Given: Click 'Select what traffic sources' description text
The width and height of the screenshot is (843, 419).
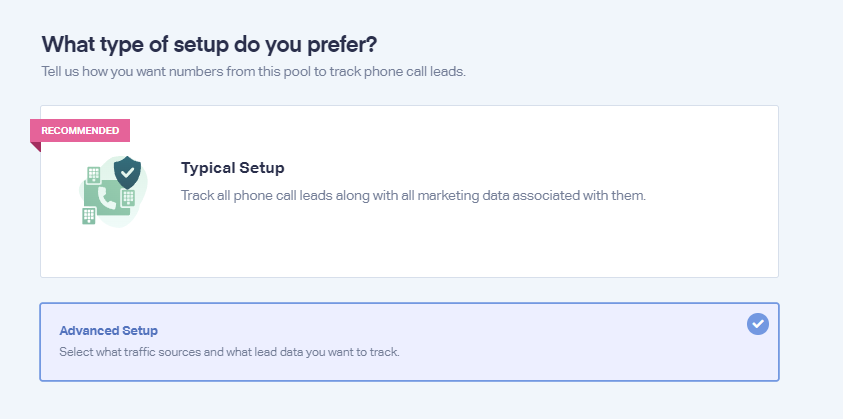Looking at the screenshot, I should (x=229, y=353).
